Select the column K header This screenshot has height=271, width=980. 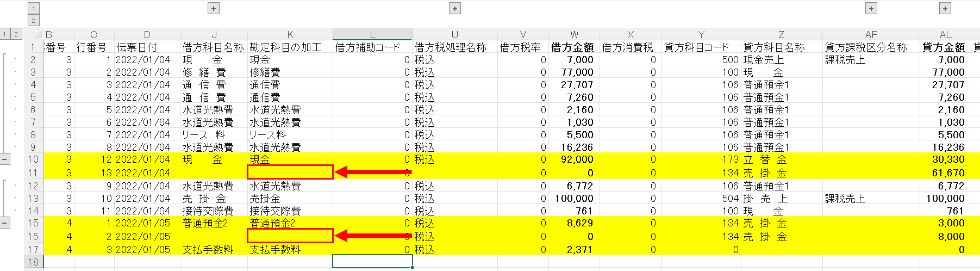(x=290, y=34)
